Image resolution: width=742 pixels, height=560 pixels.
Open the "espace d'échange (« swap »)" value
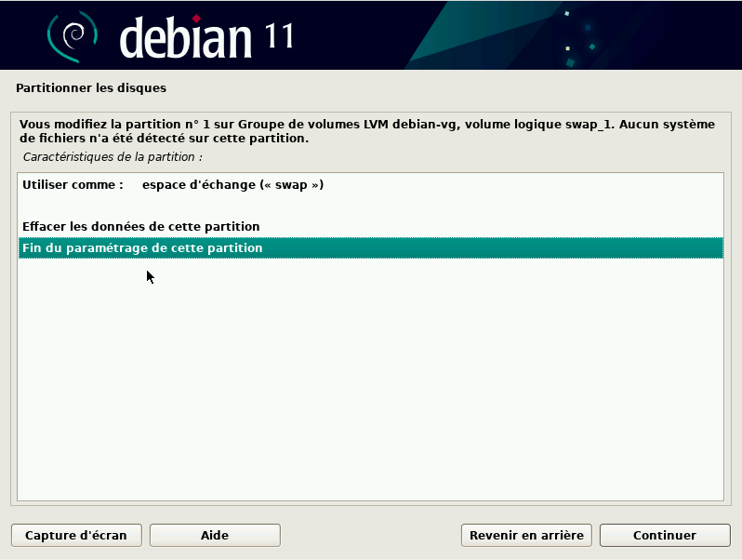tap(232, 185)
